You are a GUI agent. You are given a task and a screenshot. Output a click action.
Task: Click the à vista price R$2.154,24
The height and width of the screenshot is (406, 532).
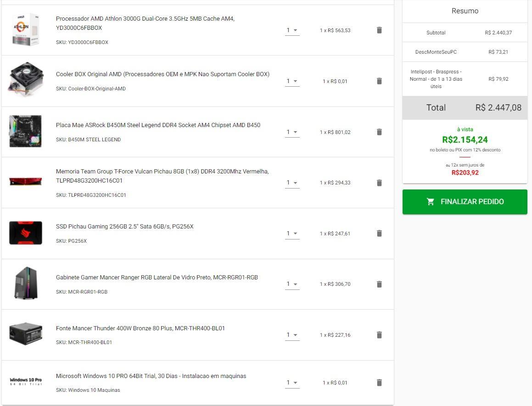coord(465,140)
